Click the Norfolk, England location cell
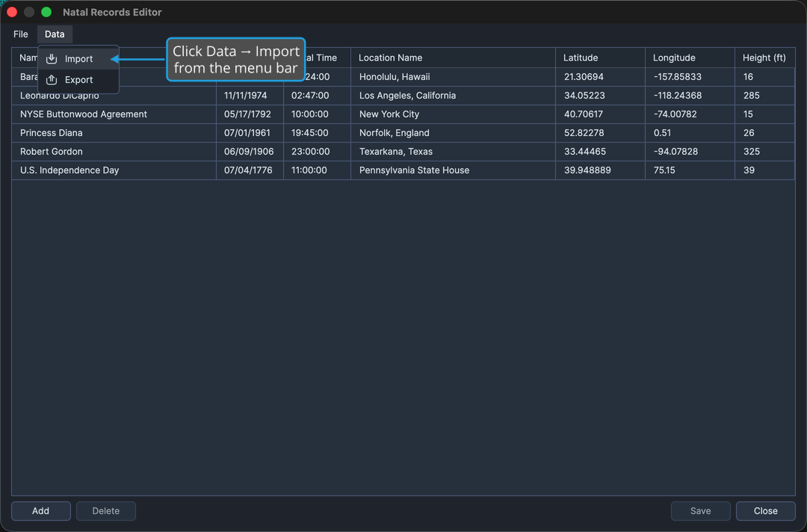 (453, 133)
